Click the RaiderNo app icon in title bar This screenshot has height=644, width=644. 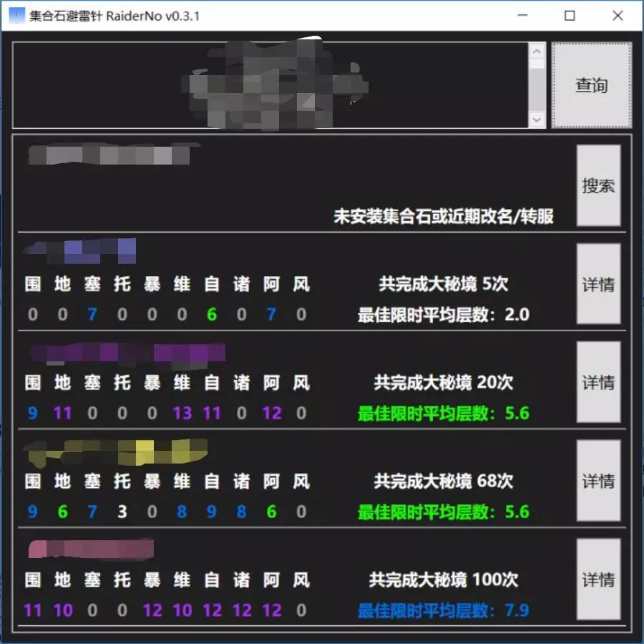(x=17, y=16)
